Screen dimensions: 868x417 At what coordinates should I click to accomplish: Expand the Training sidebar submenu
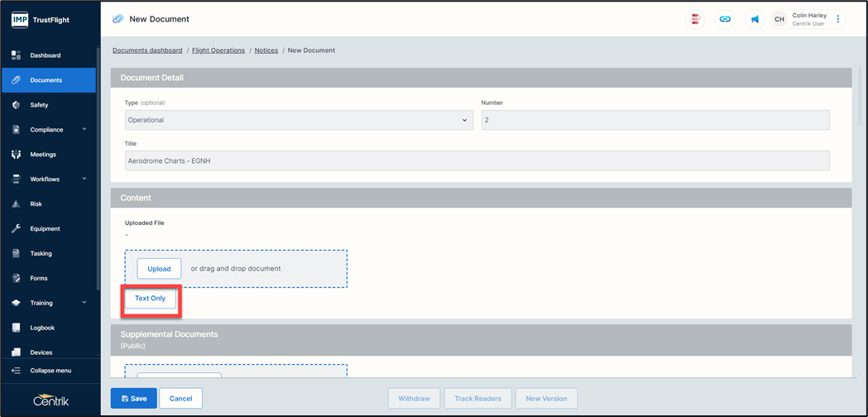[84, 303]
